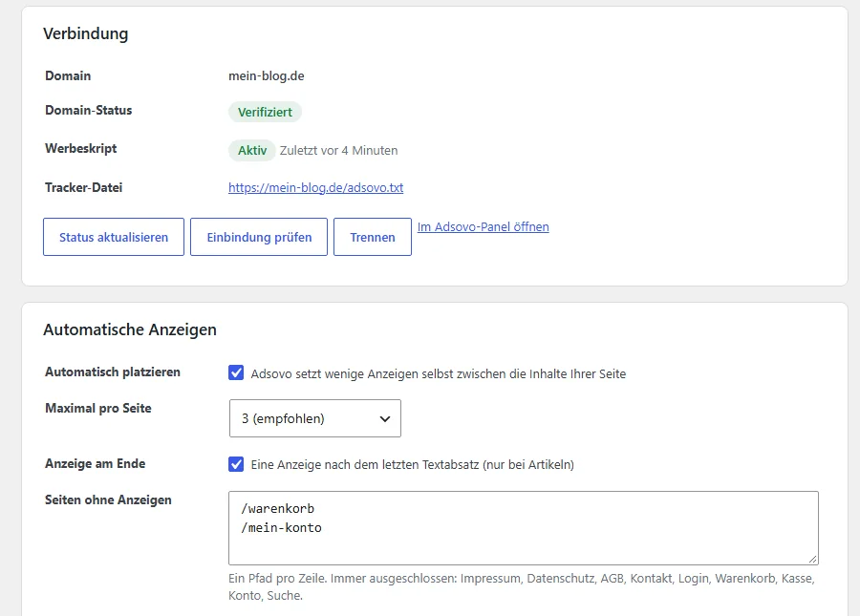Open the Maximal pro Seite dropdown
This screenshot has width=860, height=616.
coord(314,418)
